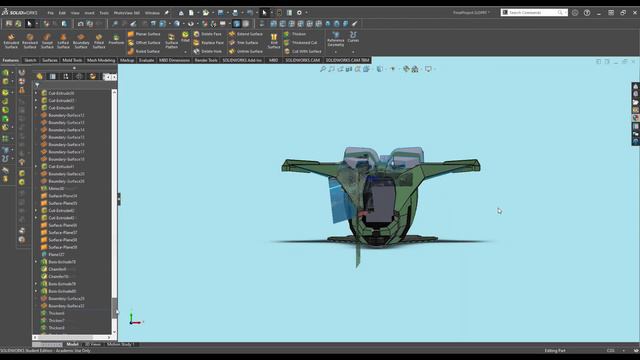Image resolution: width=640 pixels, height=360 pixels.
Task: Choose the Delete Face command
Action: [208, 34]
